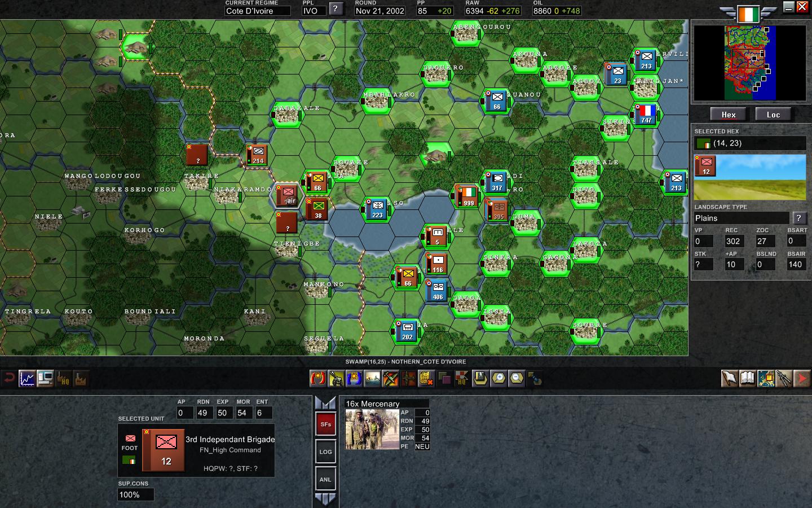
Task: Toggle unit visibility hex icon
Action: 480,378
